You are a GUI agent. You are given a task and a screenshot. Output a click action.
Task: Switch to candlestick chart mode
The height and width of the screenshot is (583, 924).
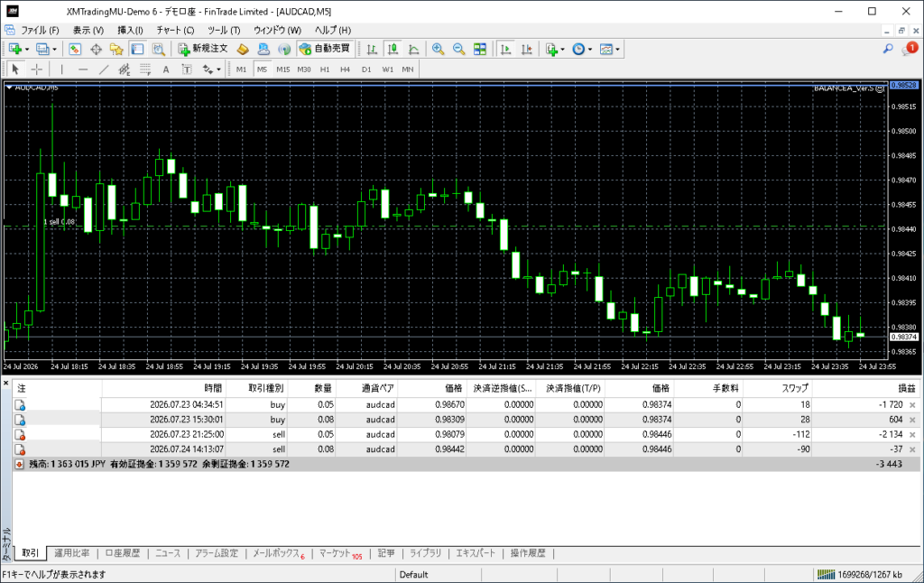click(x=393, y=49)
